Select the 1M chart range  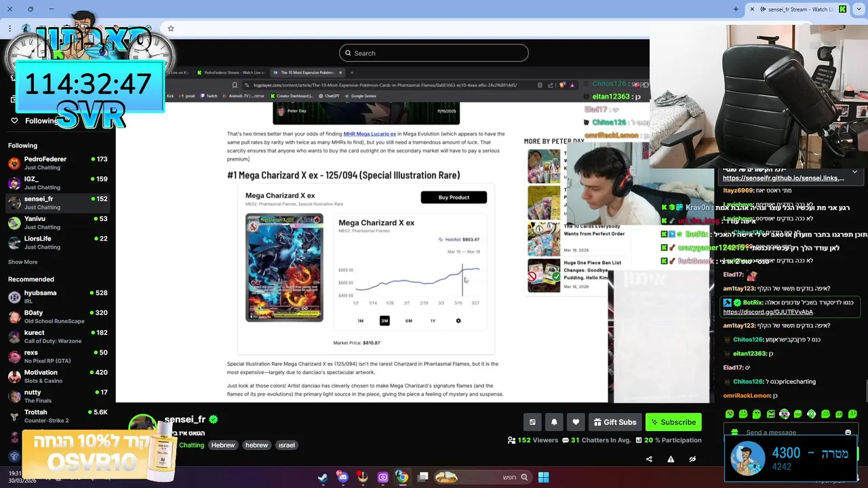point(360,321)
